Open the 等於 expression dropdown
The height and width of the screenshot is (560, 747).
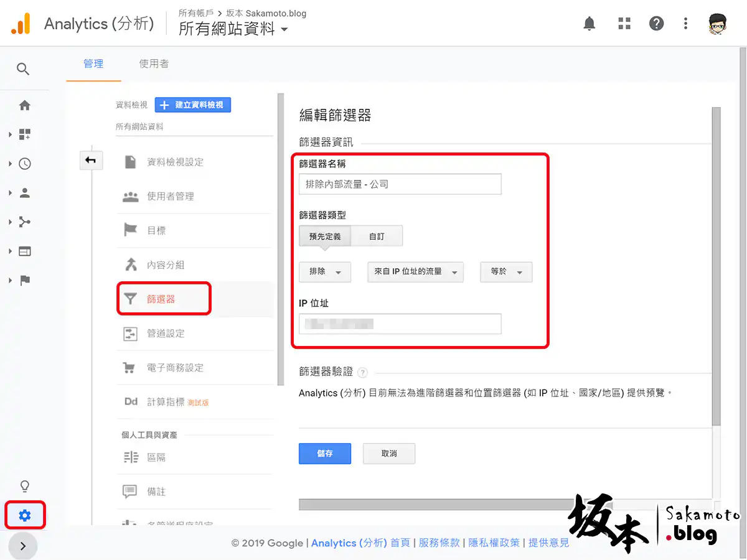[505, 272]
